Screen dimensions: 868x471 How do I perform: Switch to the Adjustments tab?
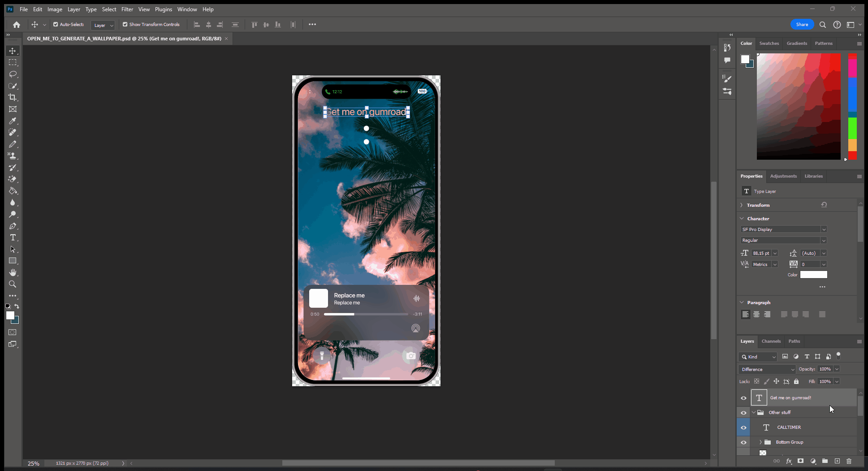click(x=783, y=176)
